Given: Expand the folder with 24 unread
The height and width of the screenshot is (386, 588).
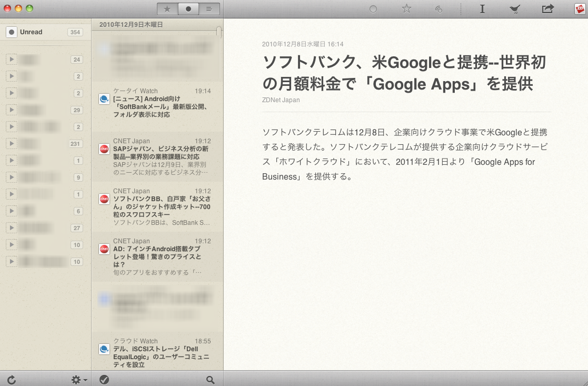Looking at the screenshot, I should point(12,60).
